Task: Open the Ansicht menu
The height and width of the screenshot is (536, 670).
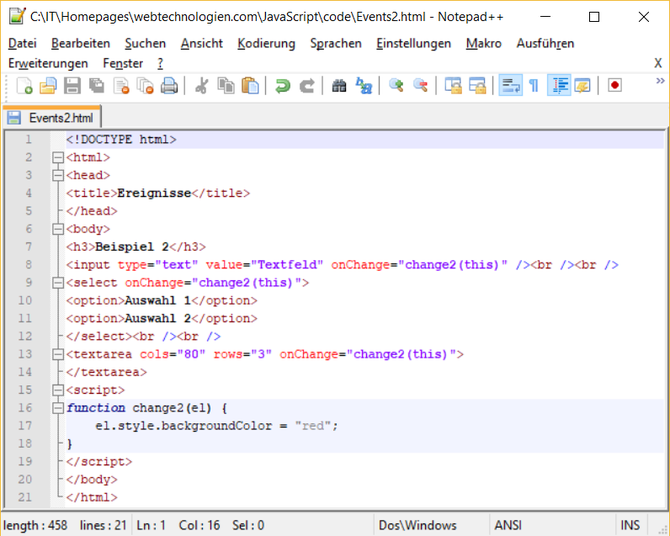Action: pos(202,44)
